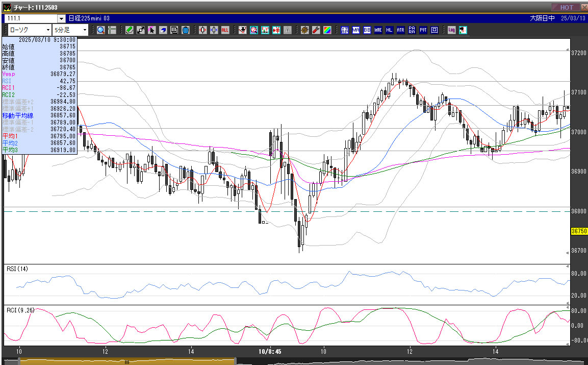Click the 平均2 row in data panel
This screenshot has width=588, height=365.
[x=39, y=143]
